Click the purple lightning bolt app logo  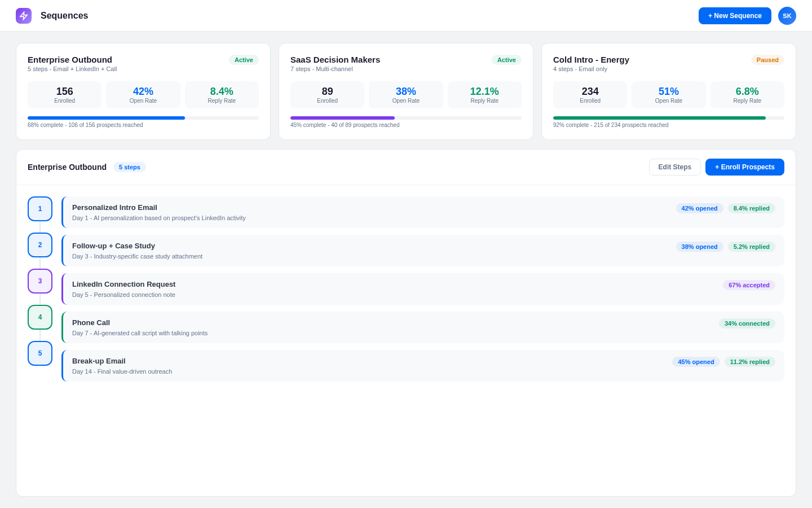point(24,16)
